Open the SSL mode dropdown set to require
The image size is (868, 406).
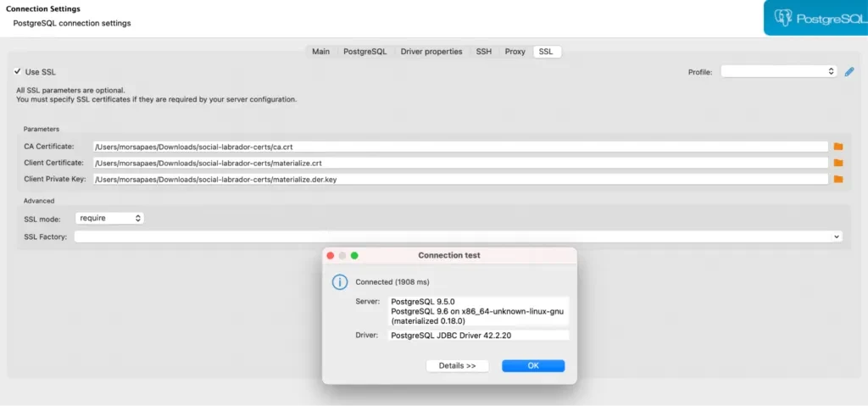[109, 218]
